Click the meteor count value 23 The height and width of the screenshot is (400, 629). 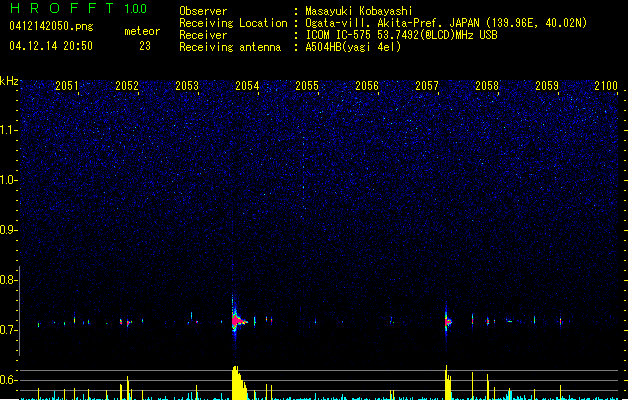click(x=145, y=46)
